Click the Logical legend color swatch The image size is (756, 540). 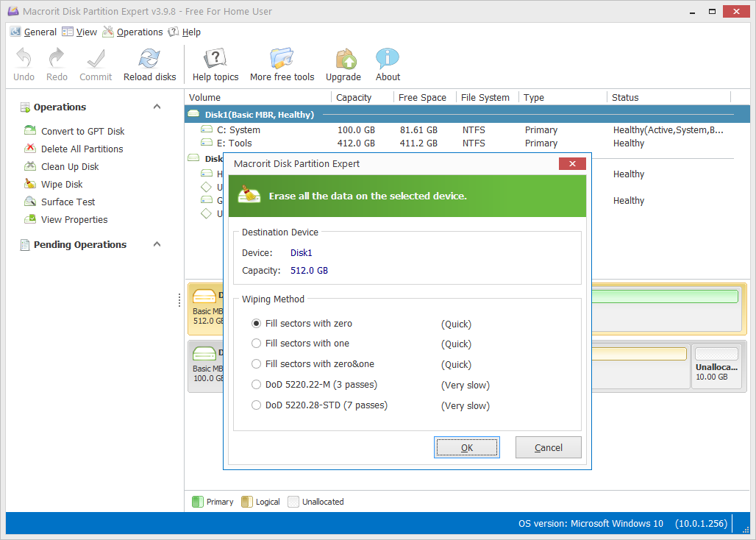click(x=247, y=502)
